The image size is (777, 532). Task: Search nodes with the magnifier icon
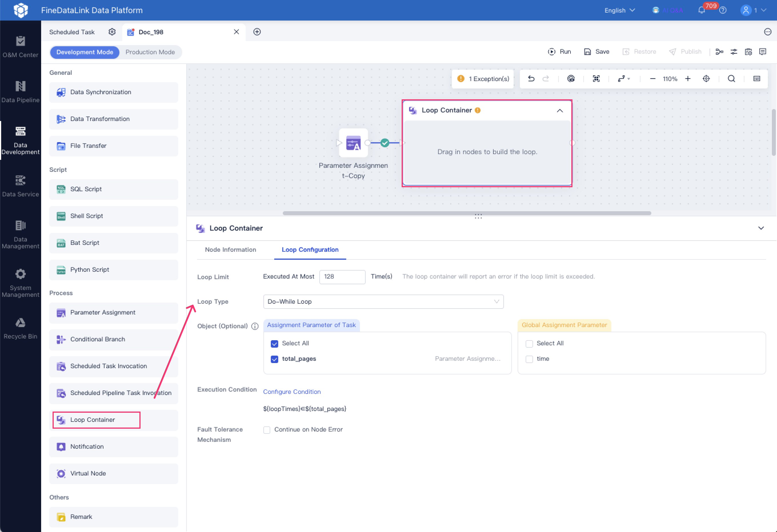732,78
